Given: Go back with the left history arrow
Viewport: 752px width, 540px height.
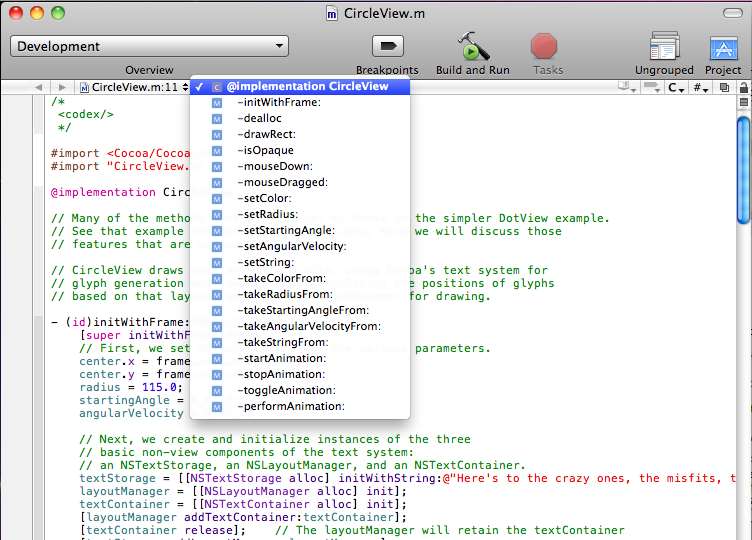Looking at the screenshot, I should (x=39, y=88).
